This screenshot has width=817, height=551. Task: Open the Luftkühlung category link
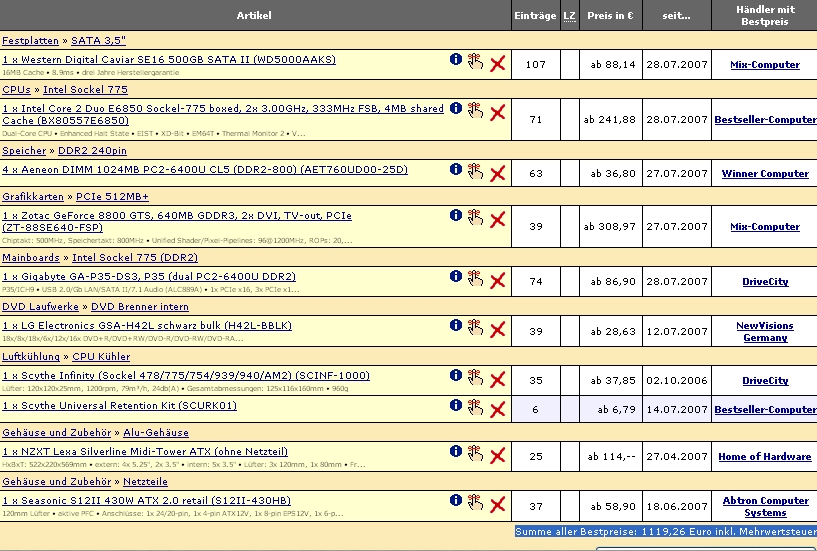(x=31, y=357)
